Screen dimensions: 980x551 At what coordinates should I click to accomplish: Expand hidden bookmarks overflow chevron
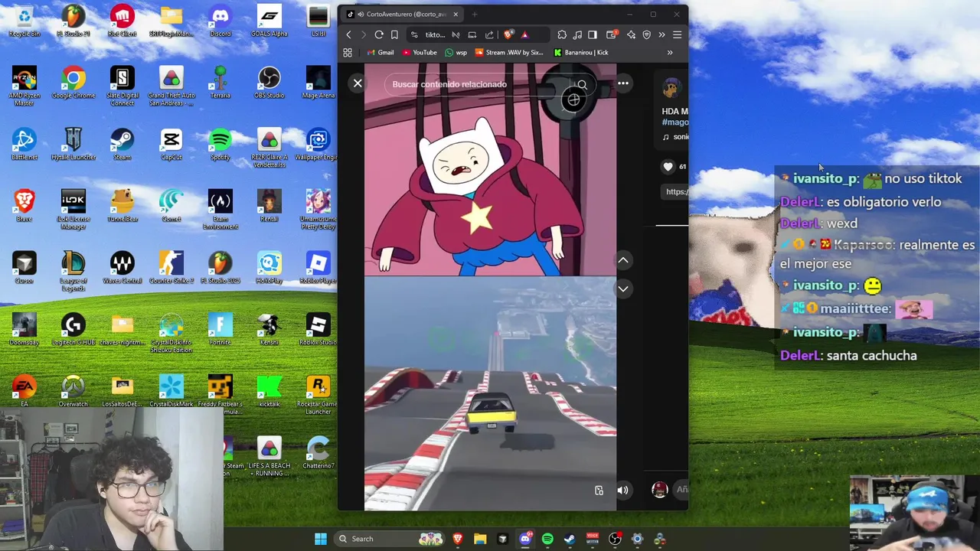670,52
